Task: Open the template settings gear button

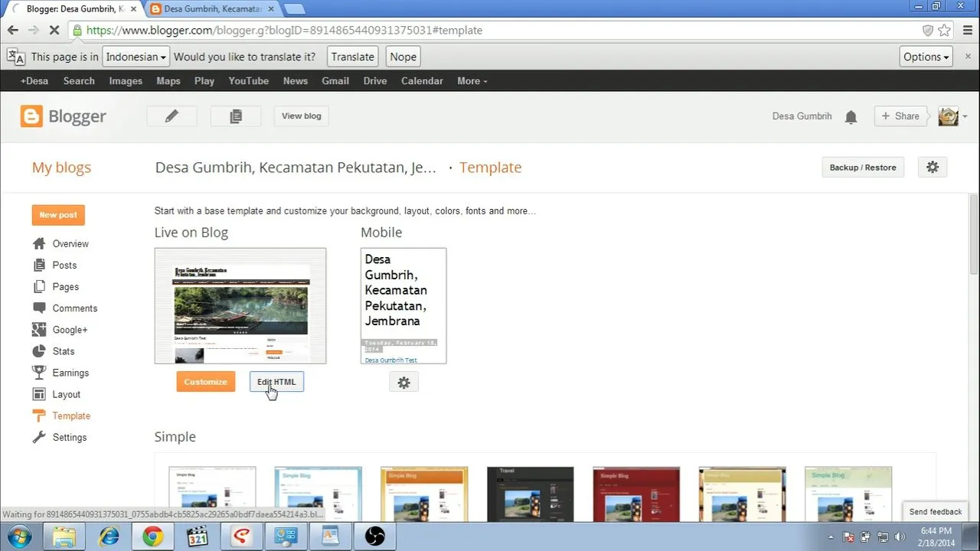Action: [x=932, y=168]
